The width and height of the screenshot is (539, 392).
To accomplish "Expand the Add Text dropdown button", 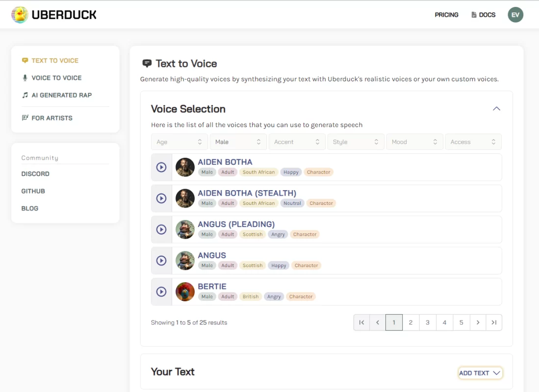I will point(480,373).
